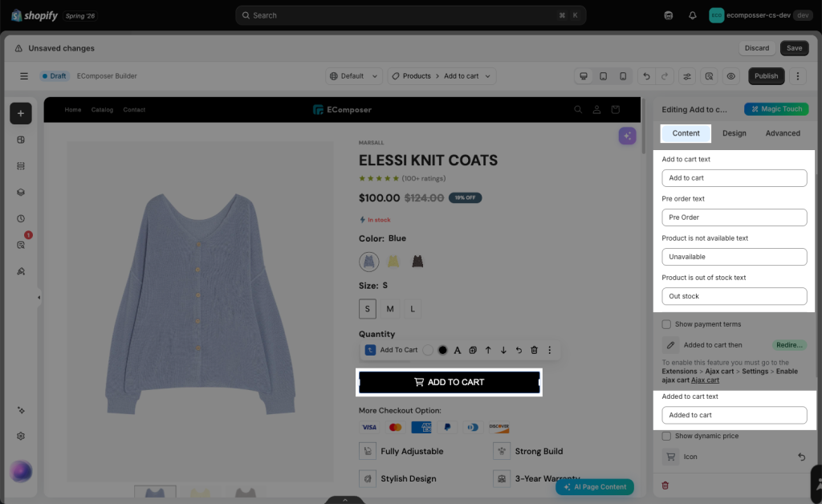Open the Contact menu in store header
The height and width of the screenshot is (504, 822).
[134, 109]
